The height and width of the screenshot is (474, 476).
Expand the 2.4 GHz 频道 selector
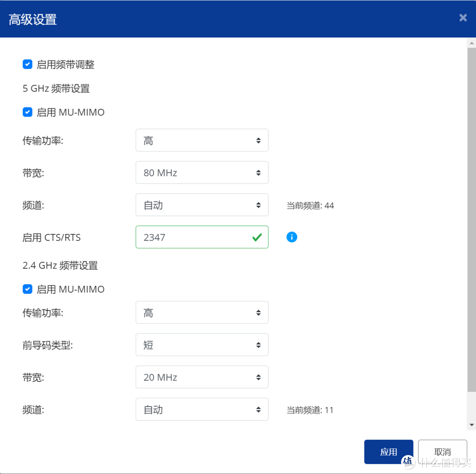(202, 409)
